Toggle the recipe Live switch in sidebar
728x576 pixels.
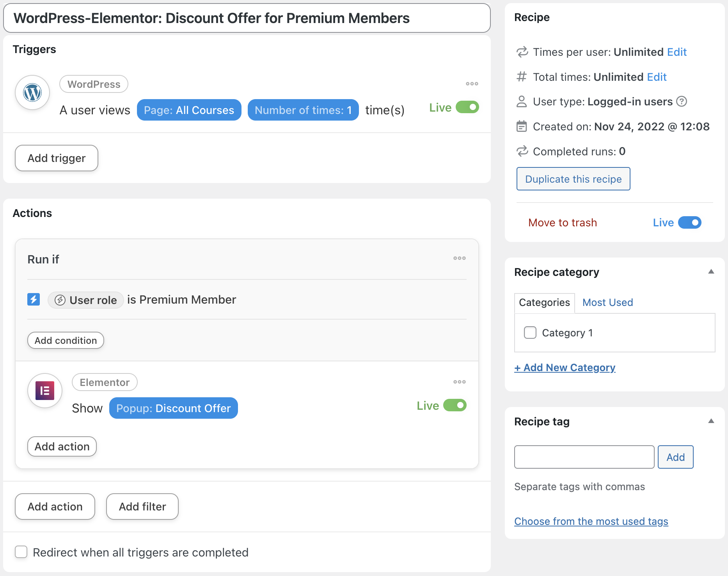(x=690, y=222)
